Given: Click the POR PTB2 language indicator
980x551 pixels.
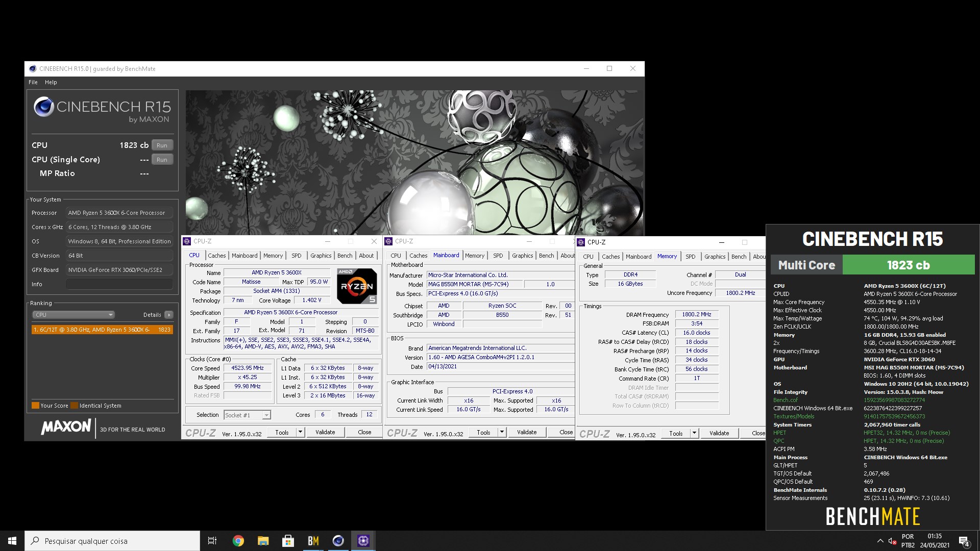Looking at the screenshot, I should 908,541.
